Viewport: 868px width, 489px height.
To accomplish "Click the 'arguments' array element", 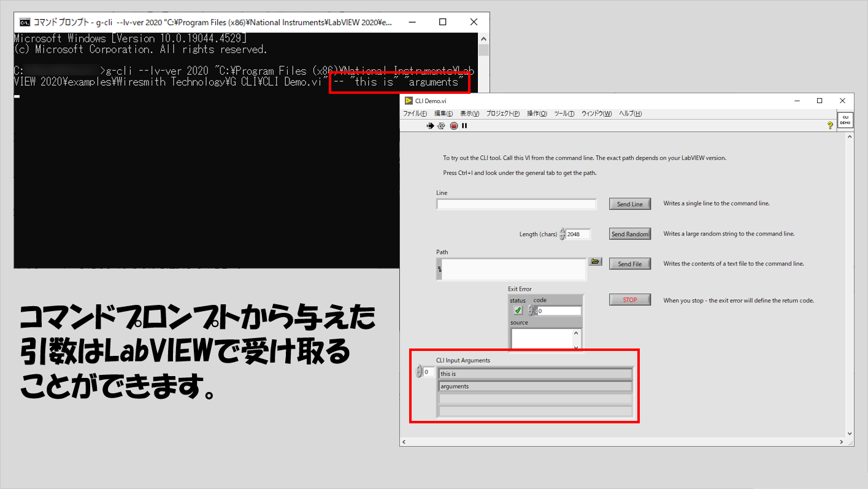I will coord(536,387).
